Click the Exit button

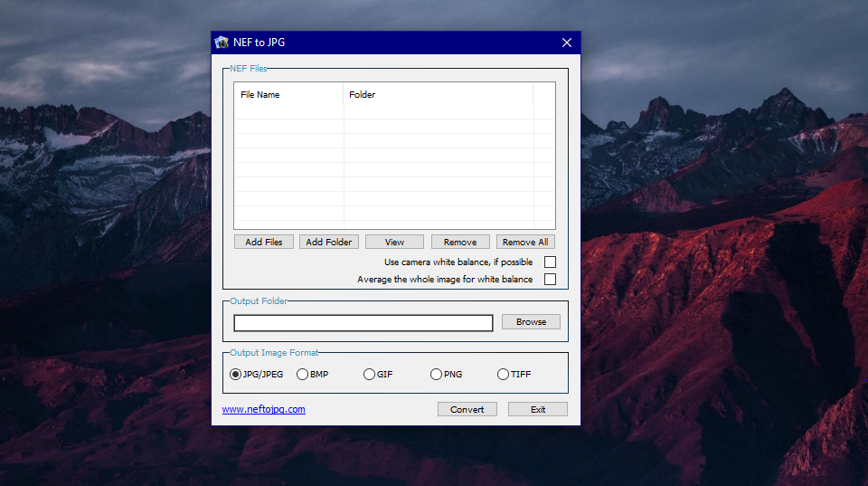click(537, 410)
